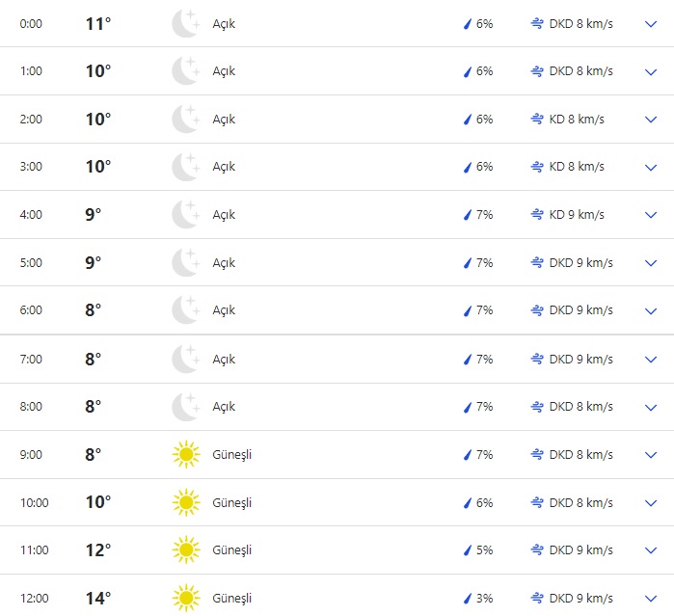This screenshot has width=674, height=616.
Task: Click the raindrop icon in the 10:00 row
Action: [468, 502]
